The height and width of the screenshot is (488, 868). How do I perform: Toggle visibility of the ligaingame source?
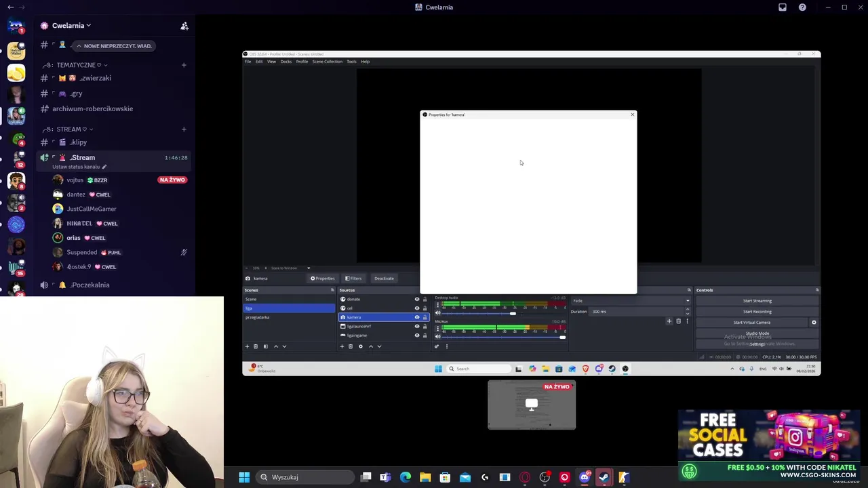pyautogui.click(x=417, y=335)
